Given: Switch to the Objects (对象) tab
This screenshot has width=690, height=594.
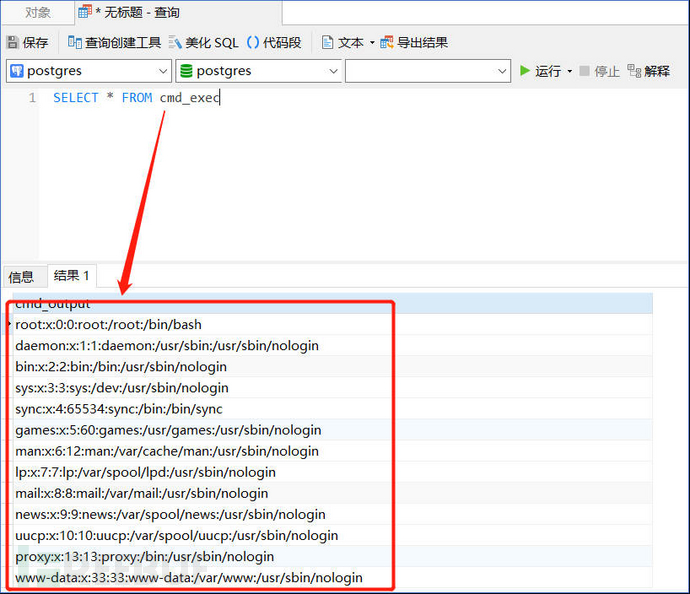Looking at the screenshot, I should coord(38,12).
